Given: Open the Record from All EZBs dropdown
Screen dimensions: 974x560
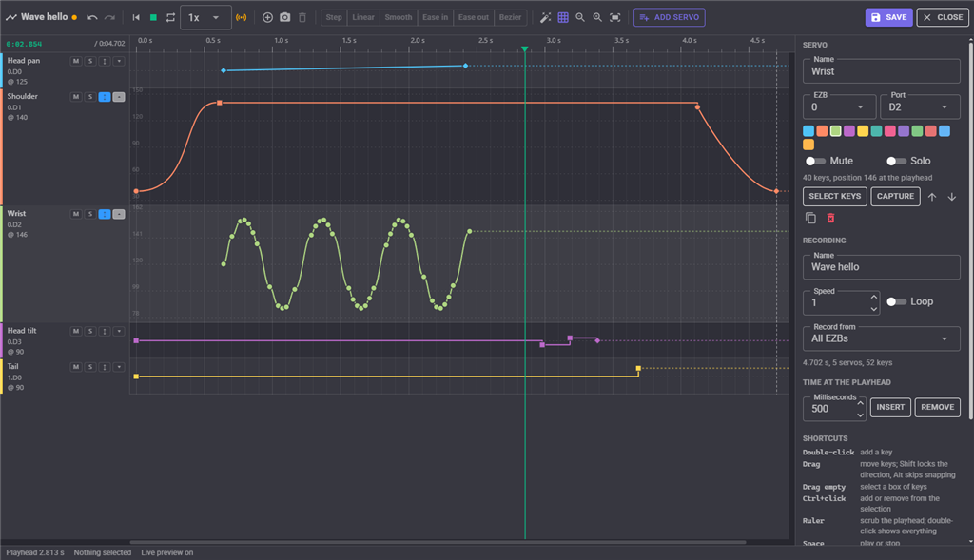Looking at the screenshot, I should tap(882, 339).
